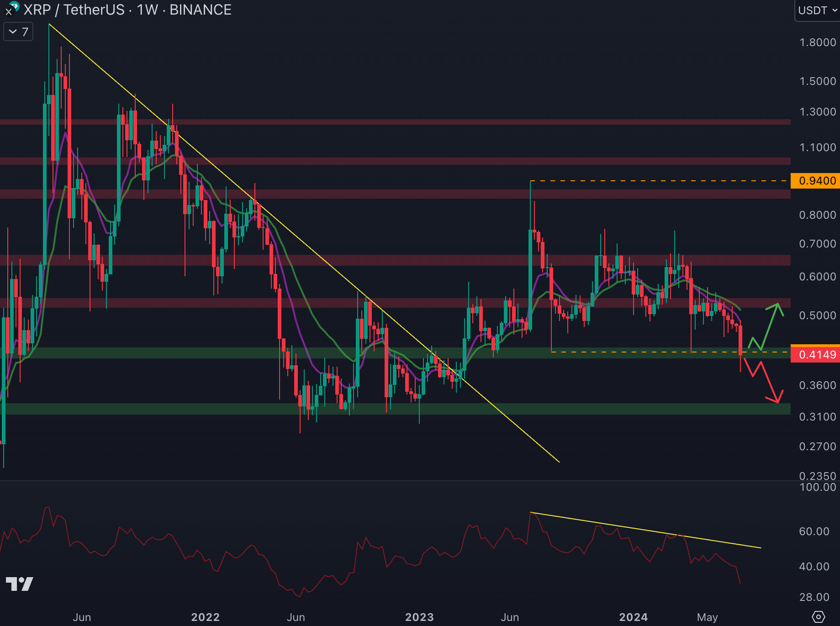840x626 pixels.
Task: Click the 2022 label on time axis
Action: pos(205,617)
